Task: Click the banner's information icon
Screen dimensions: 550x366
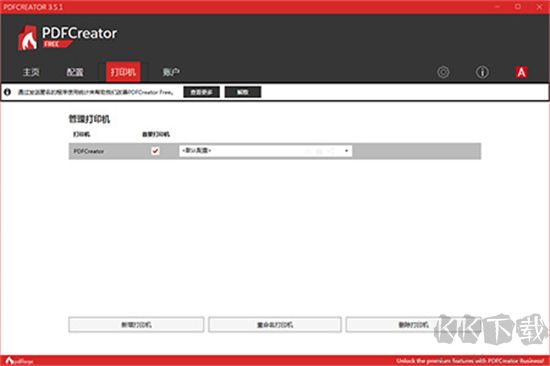Action: tap(7, 92)
